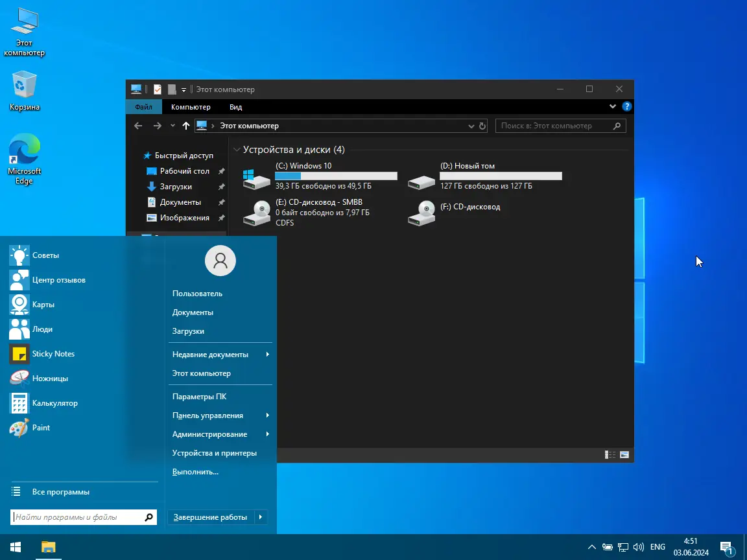Image resolution: width=747 pixels, height=560 pixels.
Task: Open the Компьютер ribbon tab
Action: tap(191, 107)
